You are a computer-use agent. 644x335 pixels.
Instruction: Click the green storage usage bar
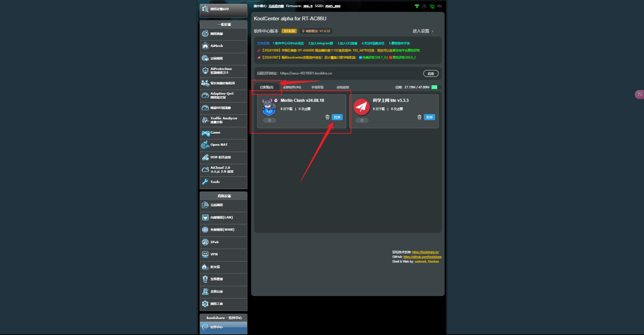pos(434,87)
